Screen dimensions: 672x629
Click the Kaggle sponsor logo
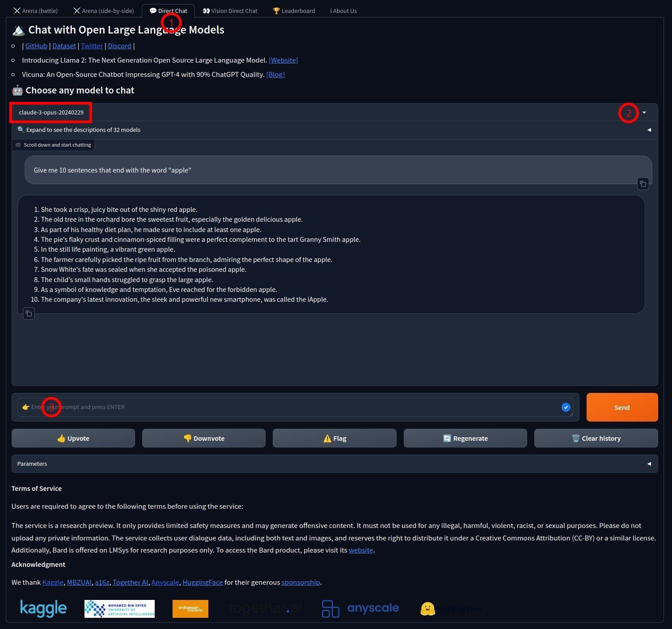(x=43, y=608)
